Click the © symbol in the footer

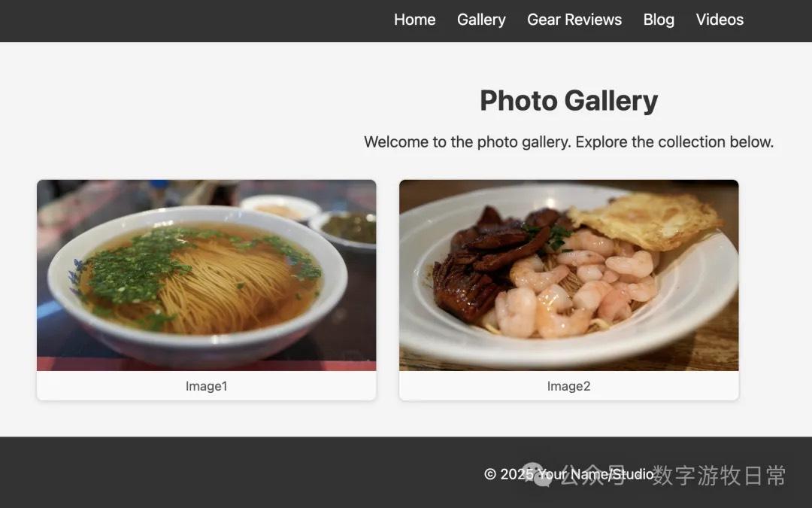tap(490, 474)
